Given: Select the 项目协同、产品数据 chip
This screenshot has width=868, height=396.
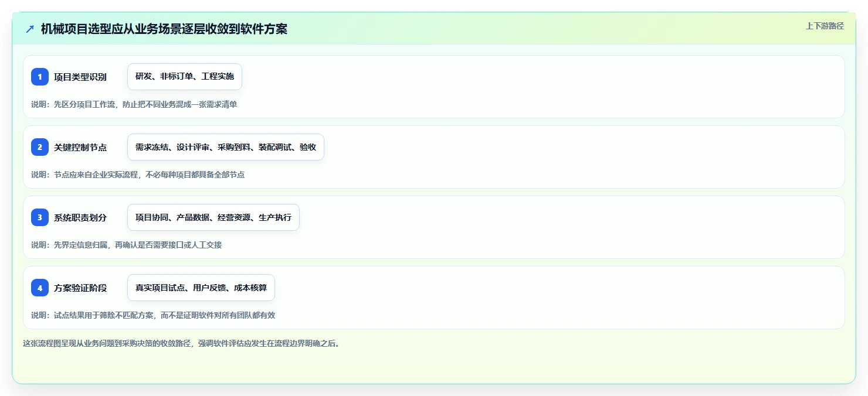Looking at the screenshot, I should (x=213, y=217).
